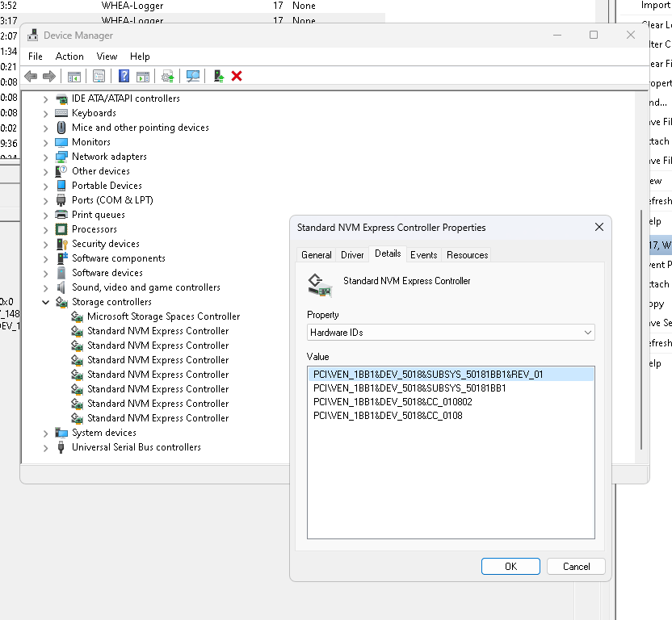Expand the Processors node

(x=45, y=230)
